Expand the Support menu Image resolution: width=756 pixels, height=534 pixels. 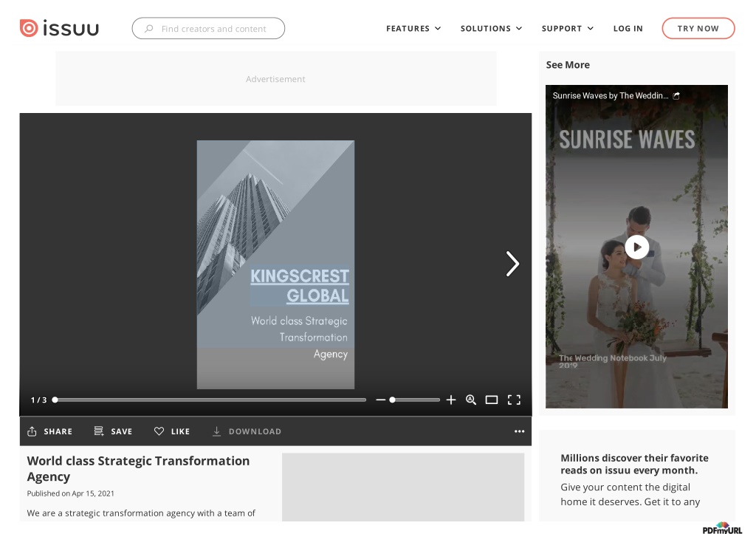tap(567, 29)
